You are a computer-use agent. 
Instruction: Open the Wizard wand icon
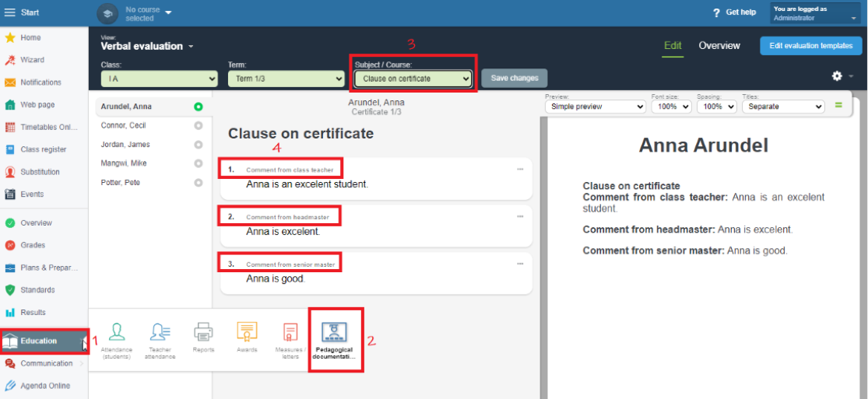point(9,60)
